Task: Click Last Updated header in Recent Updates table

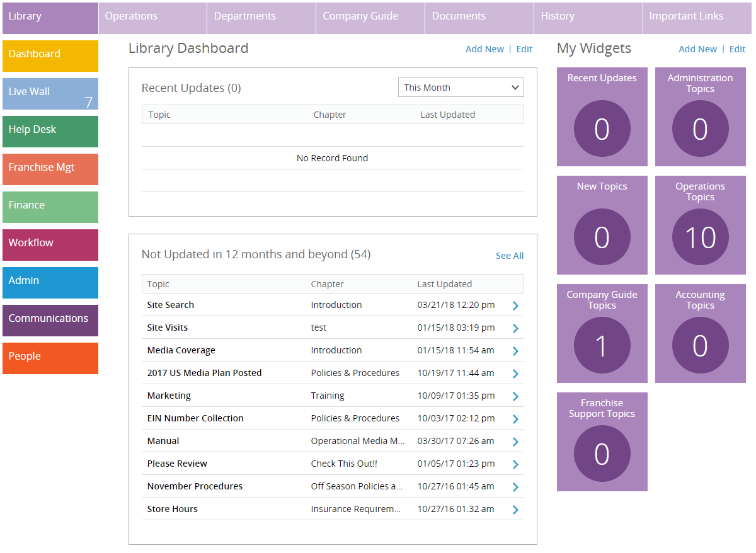Action: [448, 115]
